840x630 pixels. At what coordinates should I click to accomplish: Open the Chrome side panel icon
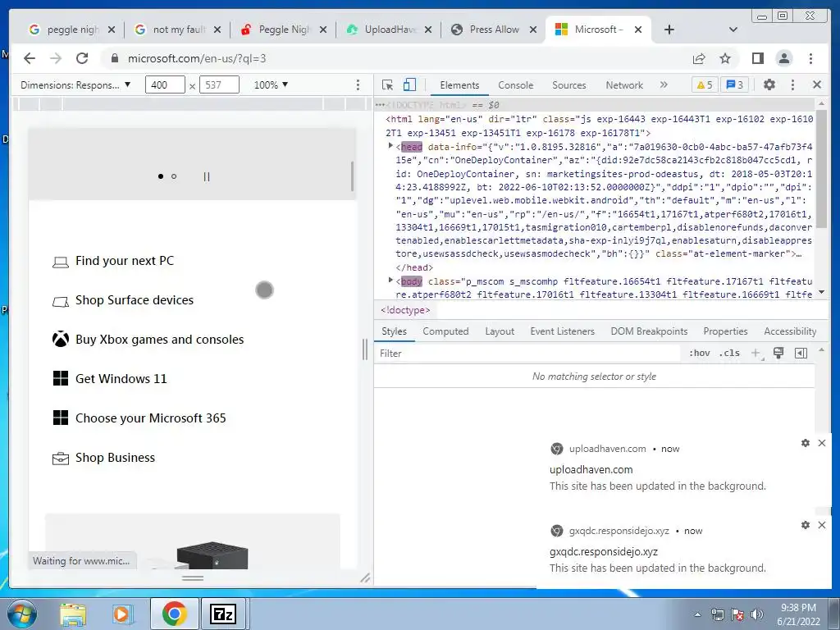coord(757,58)
